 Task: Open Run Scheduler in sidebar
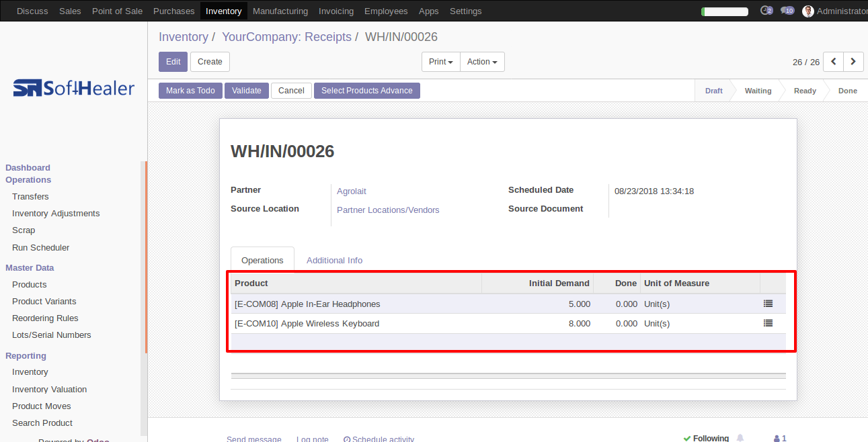click(x=41, y=248)
